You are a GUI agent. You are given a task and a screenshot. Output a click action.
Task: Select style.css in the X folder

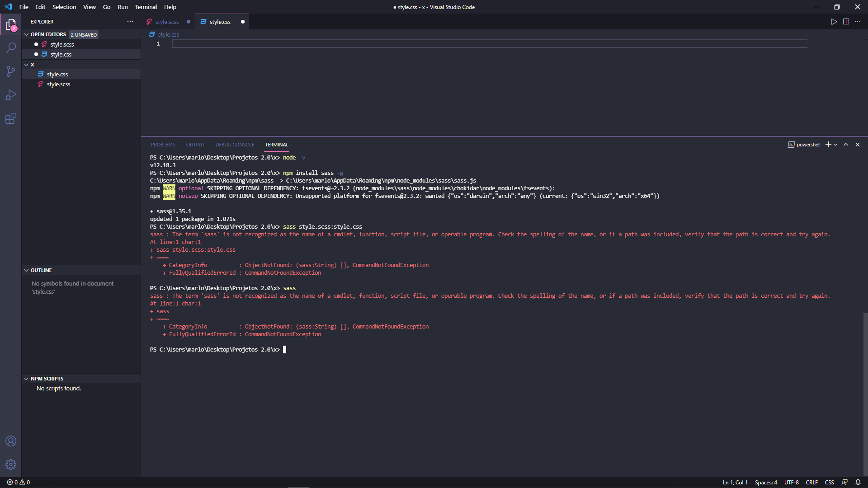pyautogui.click(x=81, y=74)
